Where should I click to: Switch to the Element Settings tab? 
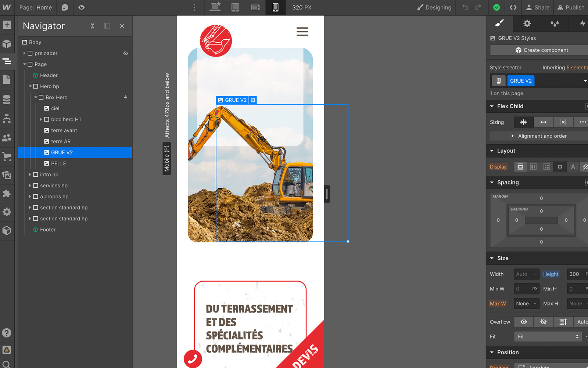[x=527, y=24]
